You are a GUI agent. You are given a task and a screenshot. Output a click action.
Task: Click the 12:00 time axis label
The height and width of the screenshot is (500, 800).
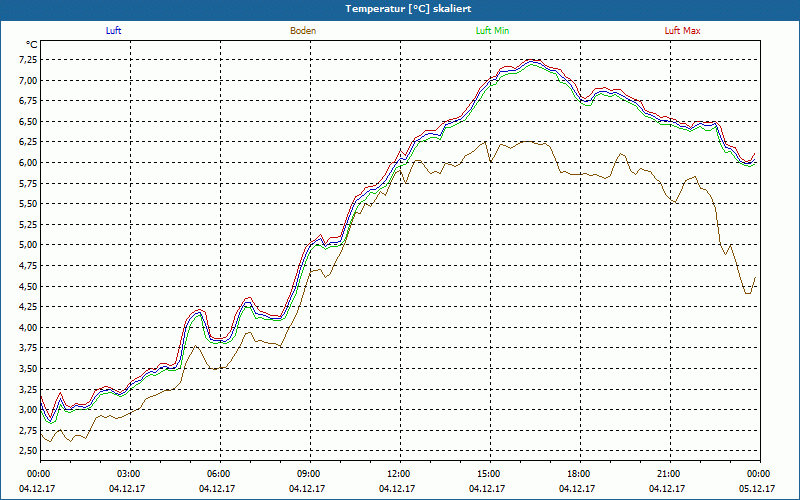tap(399, 474)
